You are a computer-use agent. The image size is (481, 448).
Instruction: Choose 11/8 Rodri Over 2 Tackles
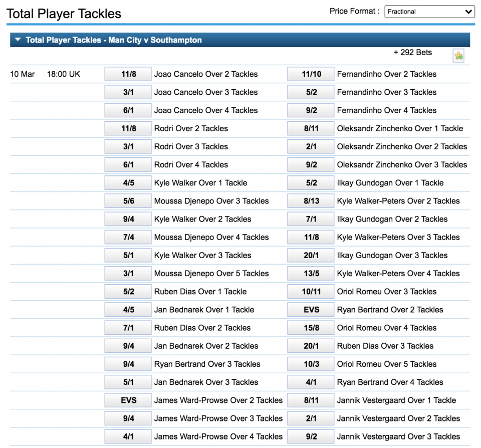click(128, 128)
